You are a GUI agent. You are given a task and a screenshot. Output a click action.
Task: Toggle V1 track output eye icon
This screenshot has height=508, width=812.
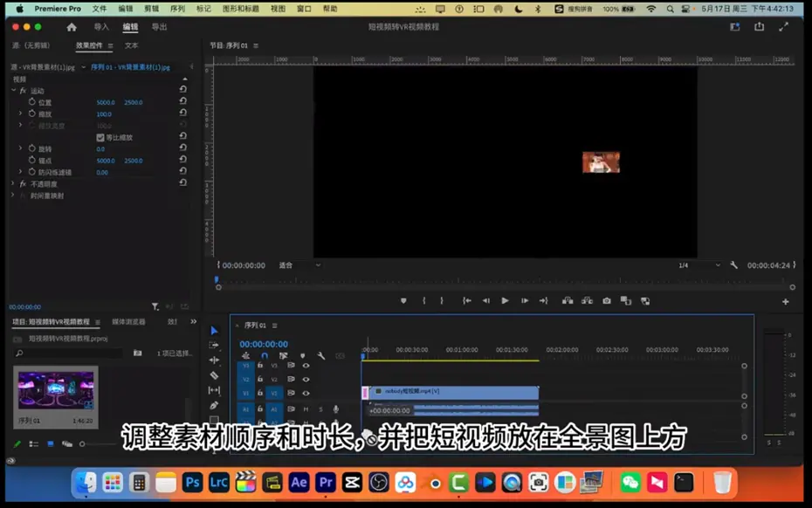[x=306, y=393]
